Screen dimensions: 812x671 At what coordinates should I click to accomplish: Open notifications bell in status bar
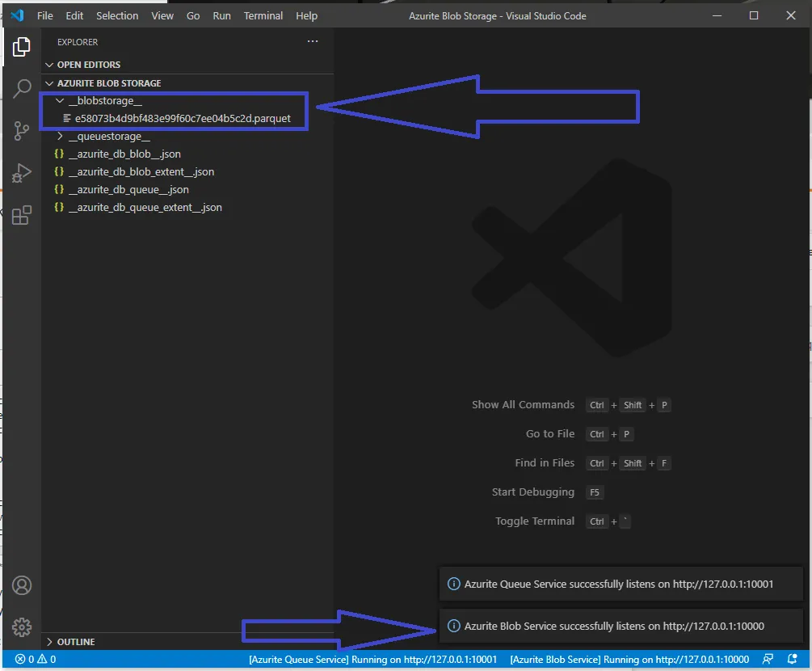(x=792, y=659)
